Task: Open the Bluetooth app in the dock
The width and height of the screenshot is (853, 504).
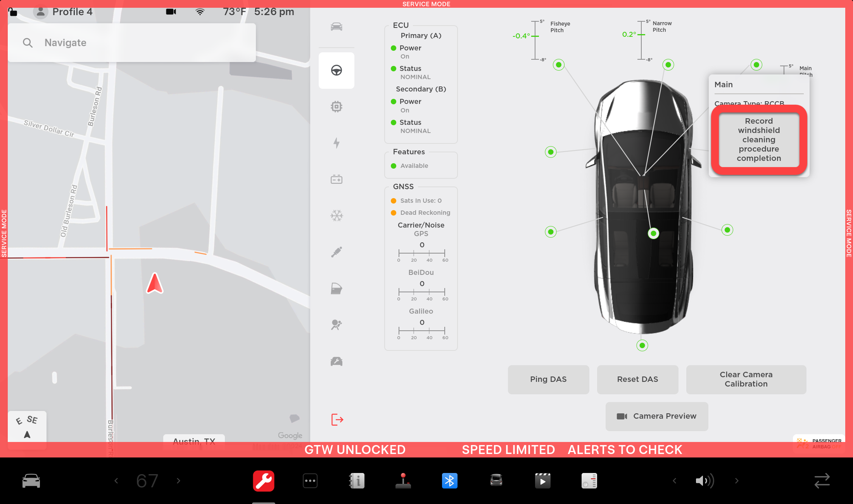Action: (x=449, y=481)
